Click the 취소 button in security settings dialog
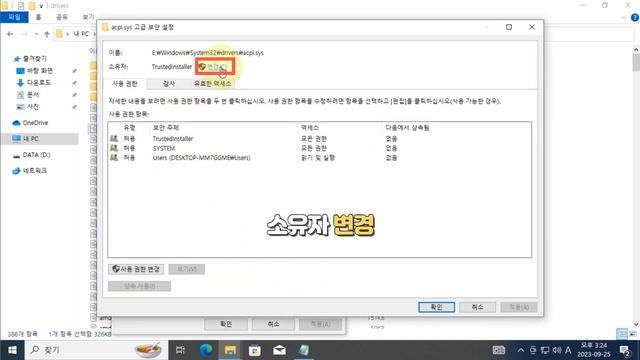This screenshot has height=360, width=640. point(478,307)
